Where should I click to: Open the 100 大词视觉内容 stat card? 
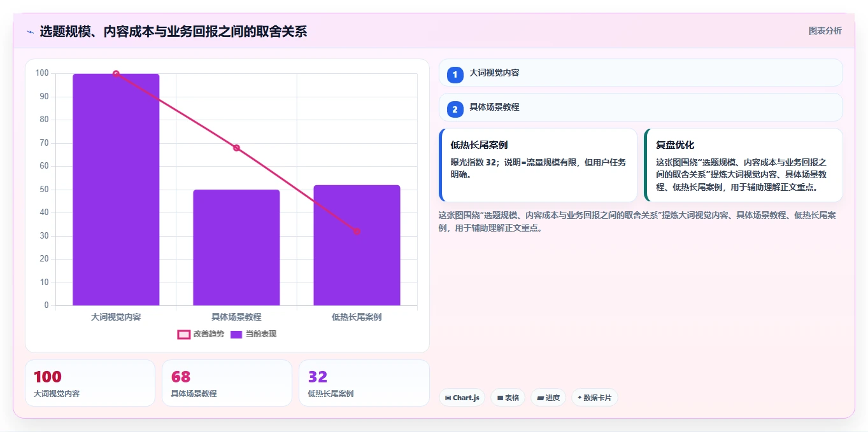pyautogui.click(x=90, y=383)
